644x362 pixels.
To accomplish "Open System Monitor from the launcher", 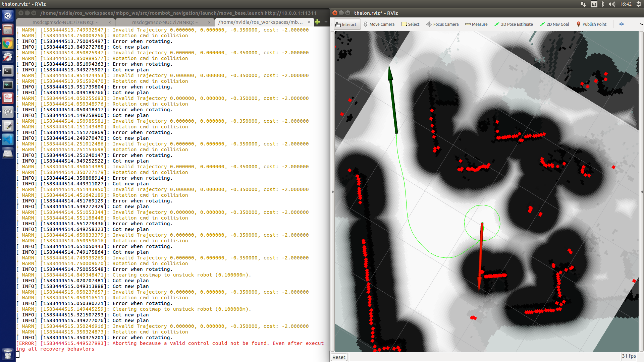I will [8, 85].
